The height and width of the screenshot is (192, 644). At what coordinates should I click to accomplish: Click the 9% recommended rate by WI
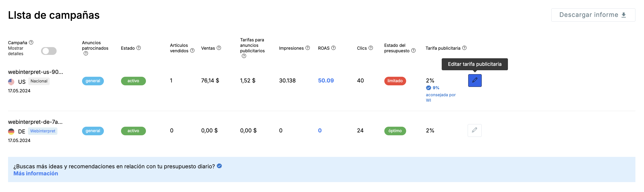coord(435,88)
